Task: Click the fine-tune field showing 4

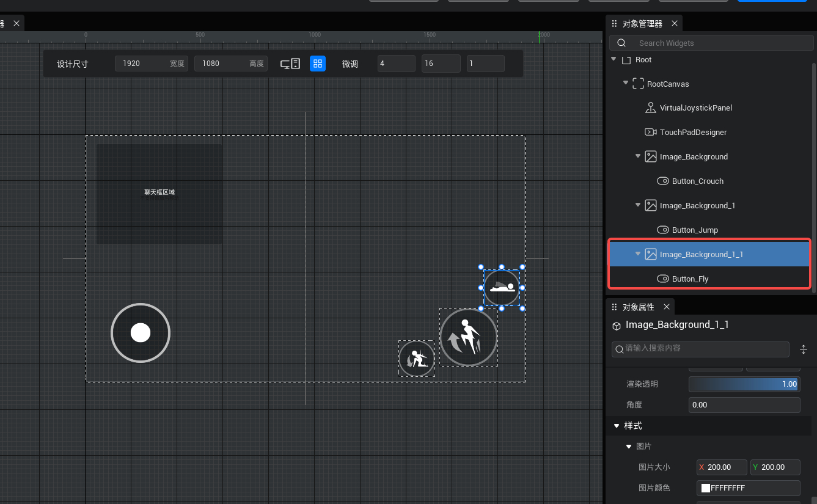Action: click(397, 64)
